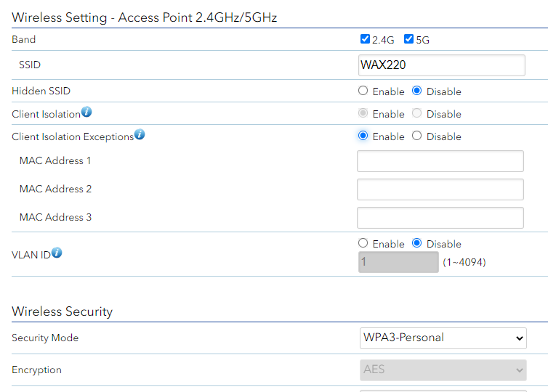The image size is (548, 392).
Task: Click the Hidden SSID label
Action: [41, 91]
